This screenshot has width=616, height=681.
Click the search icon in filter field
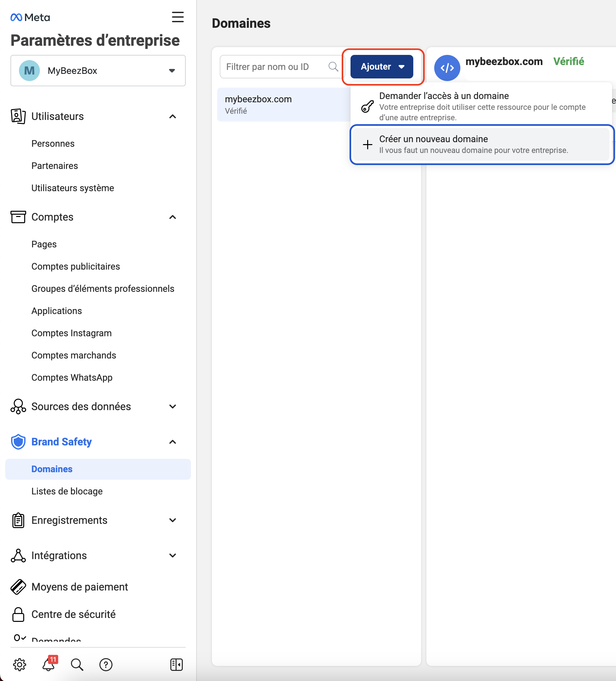click(333, 67)
